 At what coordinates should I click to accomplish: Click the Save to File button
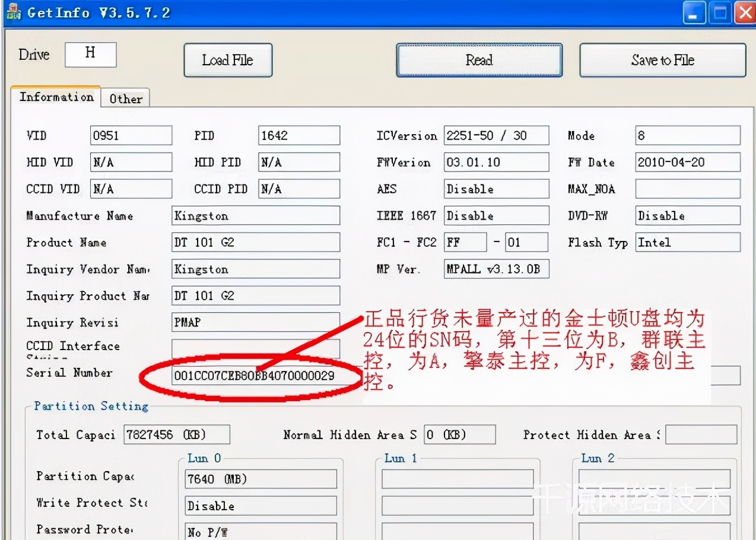[662, 60]
